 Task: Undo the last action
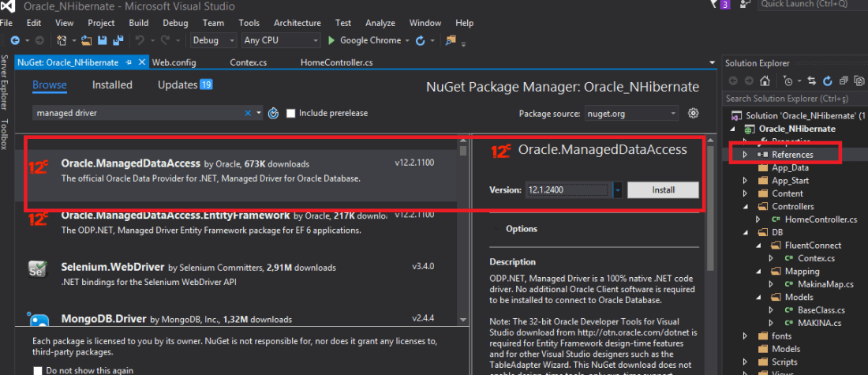tap(140, 40)
